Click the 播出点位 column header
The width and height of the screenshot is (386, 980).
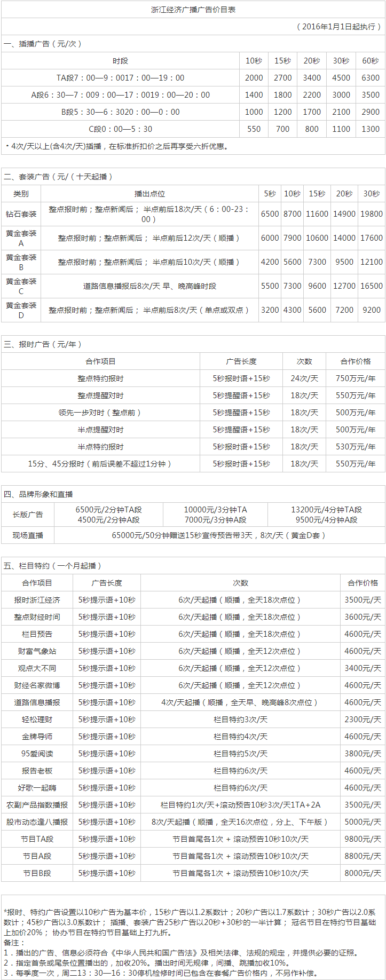coord(149,194)
